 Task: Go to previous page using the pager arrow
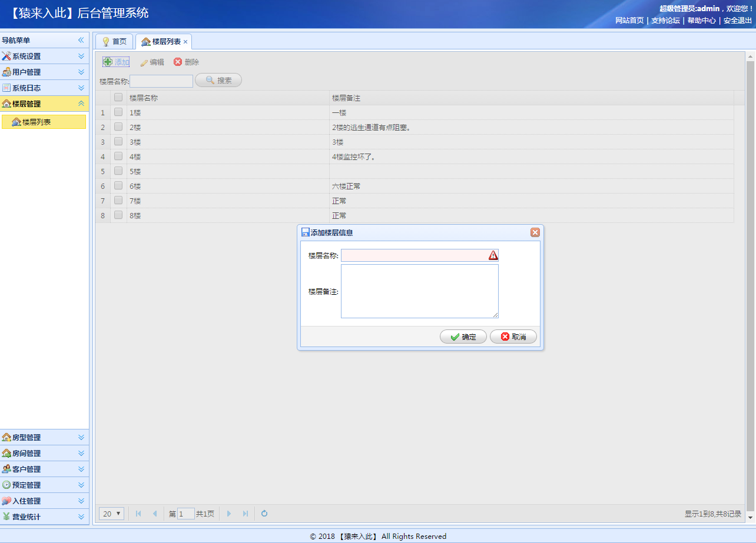pyautogui.click(x=155, y=514)
